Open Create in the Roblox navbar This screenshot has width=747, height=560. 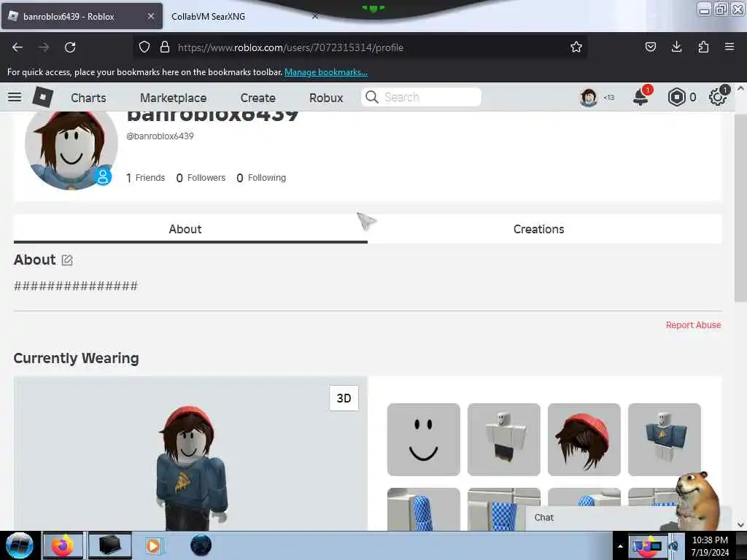click(258, 98)
